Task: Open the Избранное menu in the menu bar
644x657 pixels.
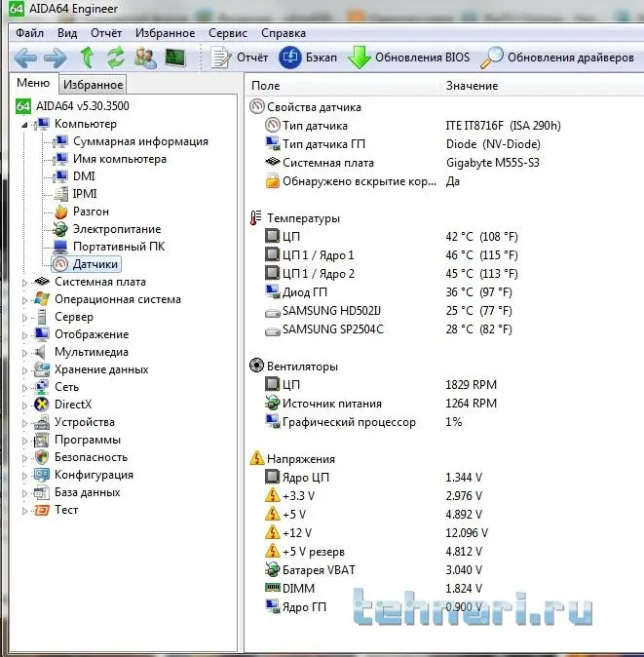Action: point(165,33)
